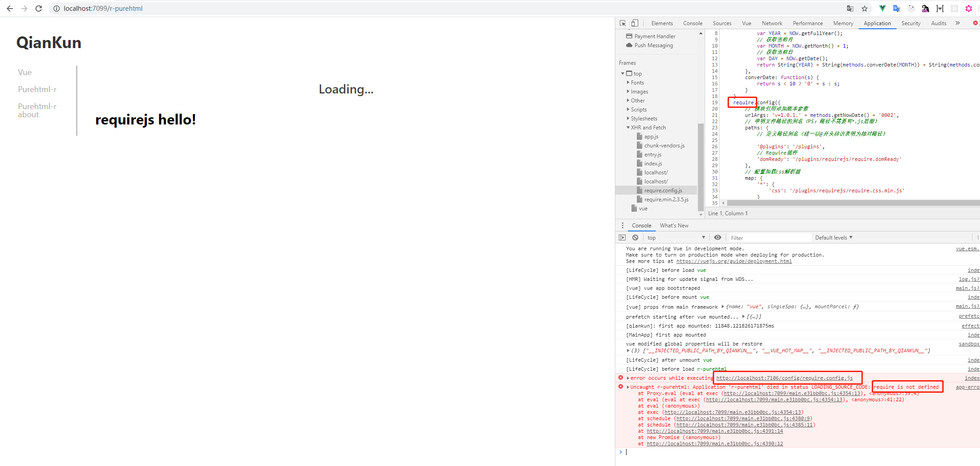Viewport: 980px width, 466px height.
Task: Activate the inspect element picker icon
Action: click(x=623, y=23)
